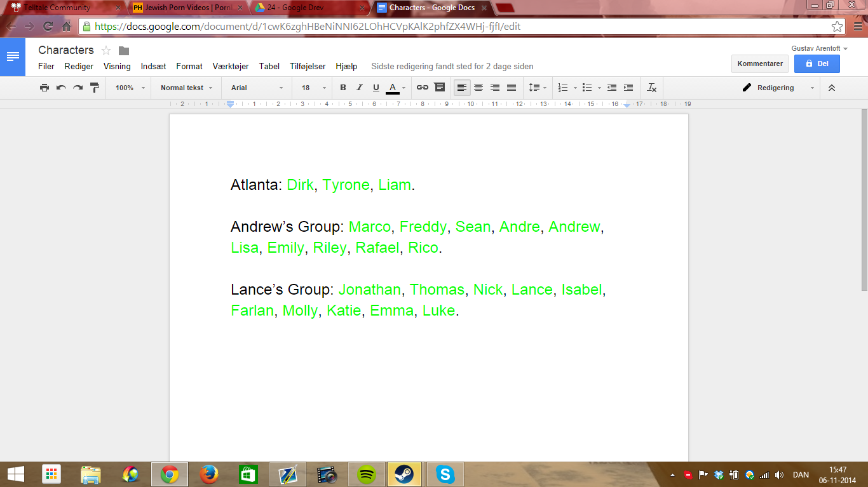Viewport: 868px width, 487px height.
Task: Open the line spacing menu
Action: coord(538,88)
